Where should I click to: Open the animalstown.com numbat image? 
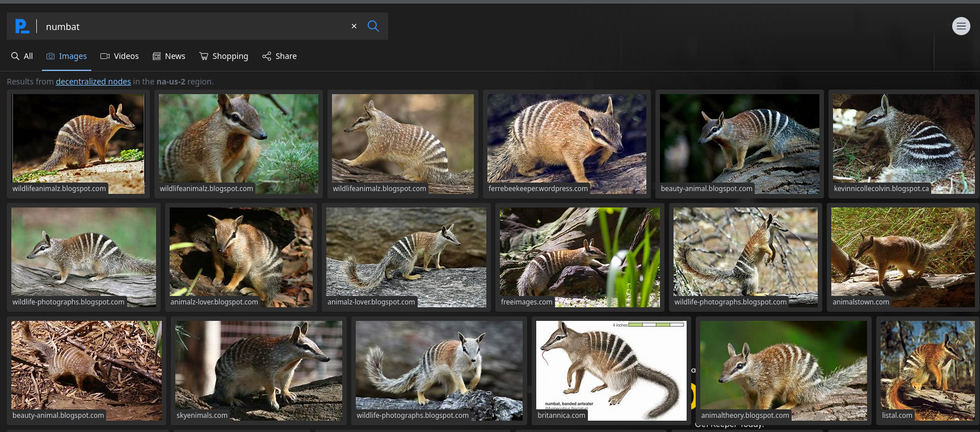902,255
